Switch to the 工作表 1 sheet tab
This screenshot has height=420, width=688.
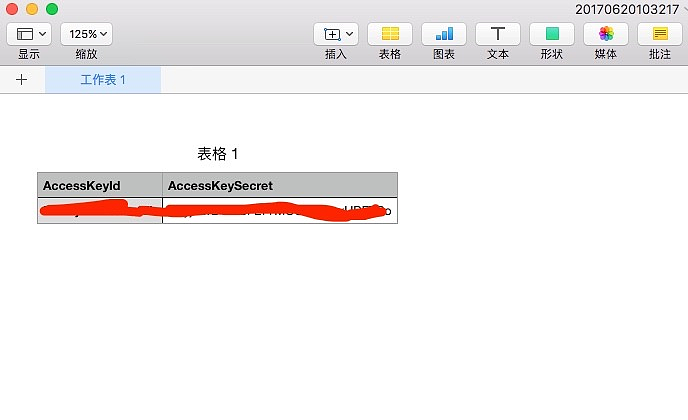click(x=103, y=80)
